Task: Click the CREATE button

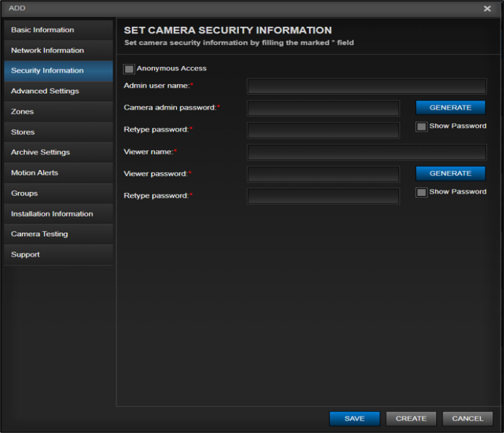Action: tap(411, 419)
